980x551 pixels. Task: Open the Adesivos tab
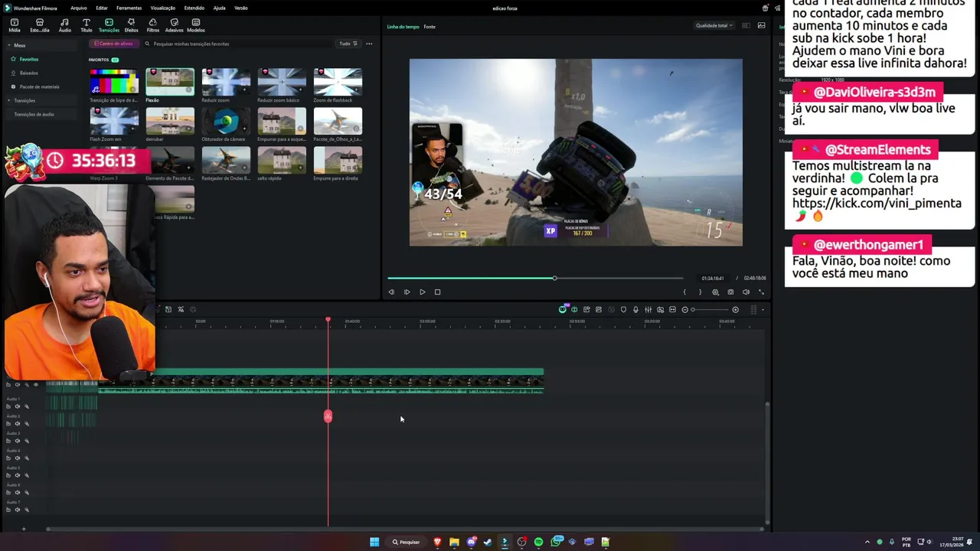point(174,25)
